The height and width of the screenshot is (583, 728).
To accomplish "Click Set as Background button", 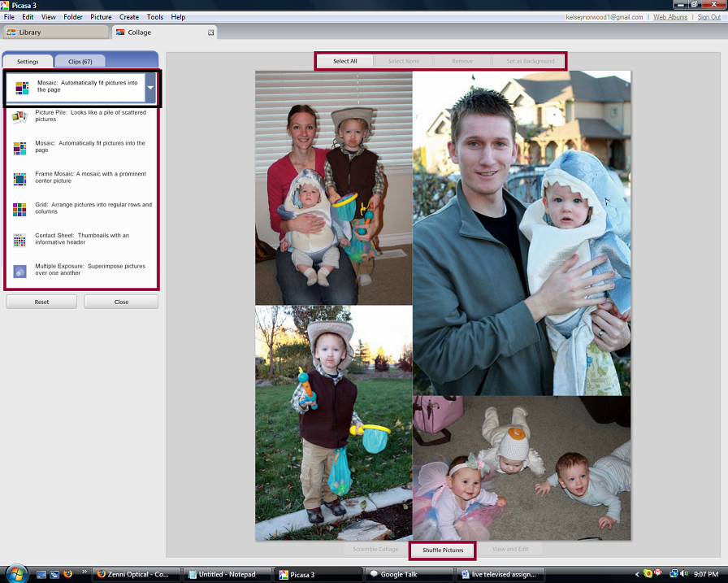I will 531,61.
